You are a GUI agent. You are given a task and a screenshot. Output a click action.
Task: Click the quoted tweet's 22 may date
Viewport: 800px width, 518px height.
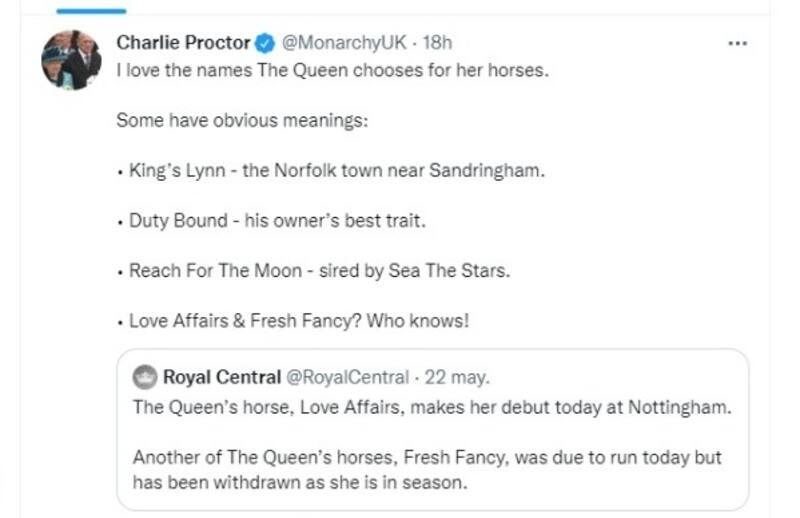point(454,378)
